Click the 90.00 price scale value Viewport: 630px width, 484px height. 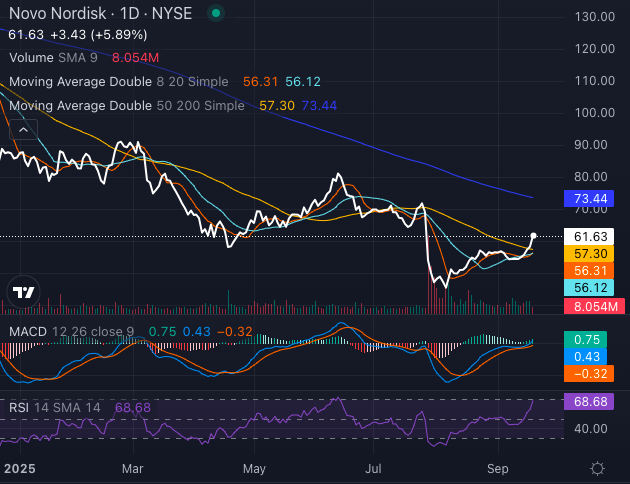pyautogui.click(x=591, y=145)
